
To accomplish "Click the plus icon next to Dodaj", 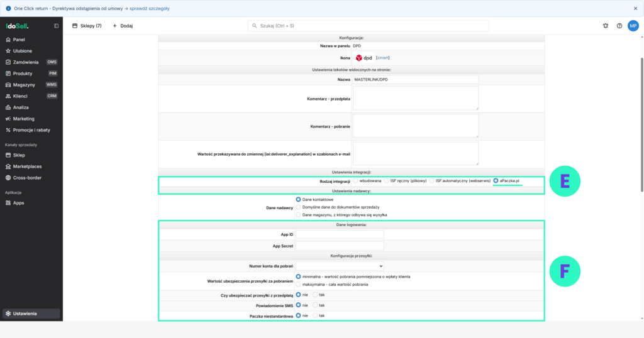I will 114,26.
